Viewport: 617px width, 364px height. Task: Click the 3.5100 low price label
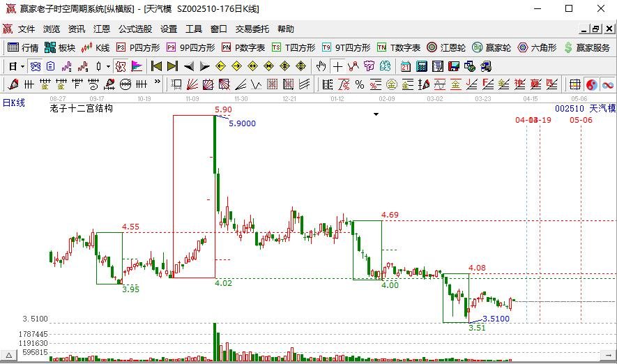click(496, 319)
